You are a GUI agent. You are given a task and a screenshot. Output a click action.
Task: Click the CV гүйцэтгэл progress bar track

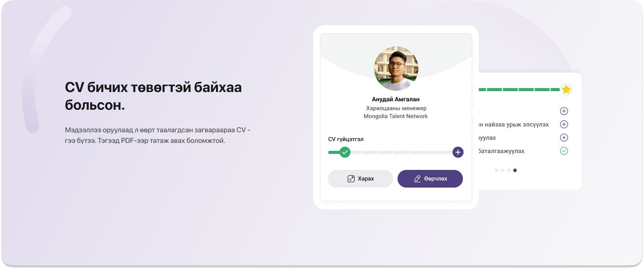pos(401,152)
